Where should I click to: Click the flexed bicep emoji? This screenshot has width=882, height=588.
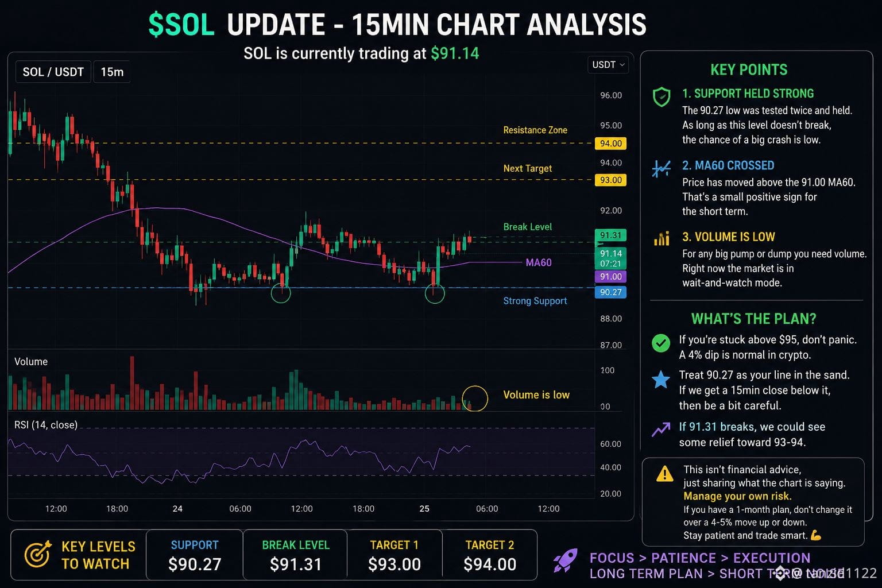(x=816, y=536)
